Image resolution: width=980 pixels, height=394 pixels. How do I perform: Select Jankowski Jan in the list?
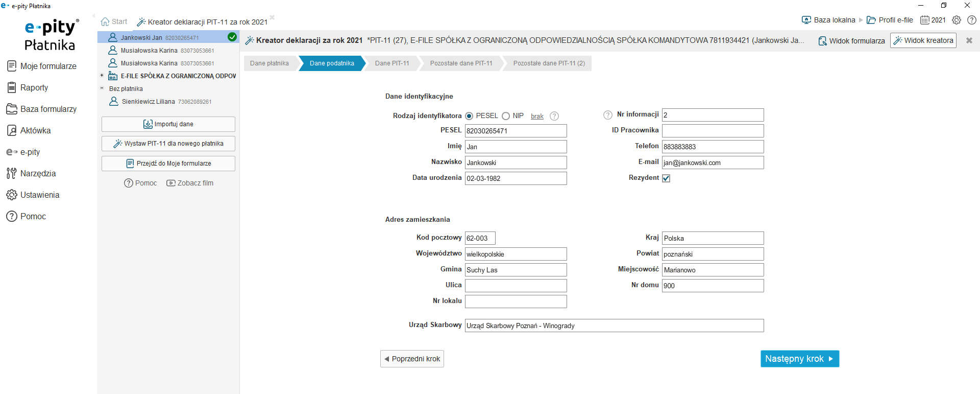click(168, 37)
